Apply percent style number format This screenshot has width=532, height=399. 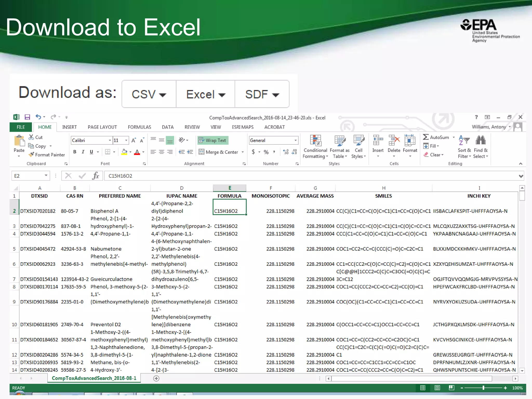pos(266,152)
